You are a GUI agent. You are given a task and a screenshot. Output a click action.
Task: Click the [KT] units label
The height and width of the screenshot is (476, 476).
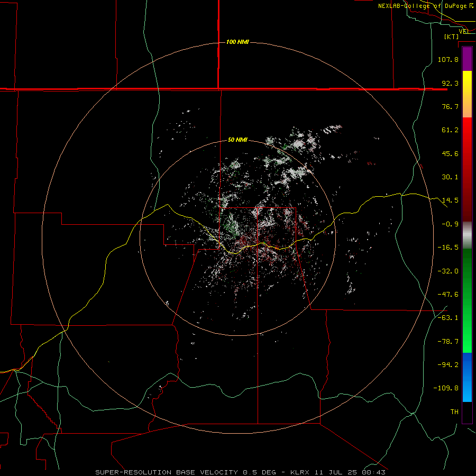(452, 36)
